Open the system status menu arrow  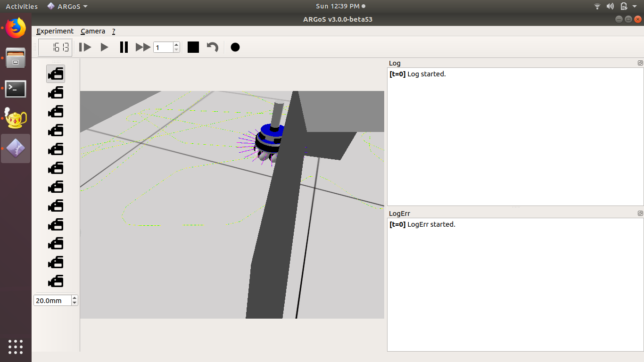(x=635, y=6)
